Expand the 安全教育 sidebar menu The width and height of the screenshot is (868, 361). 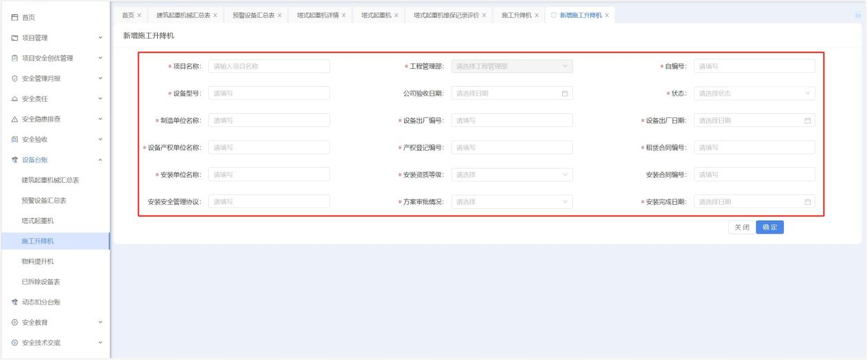pyautogui.click(x=100, y=322)
